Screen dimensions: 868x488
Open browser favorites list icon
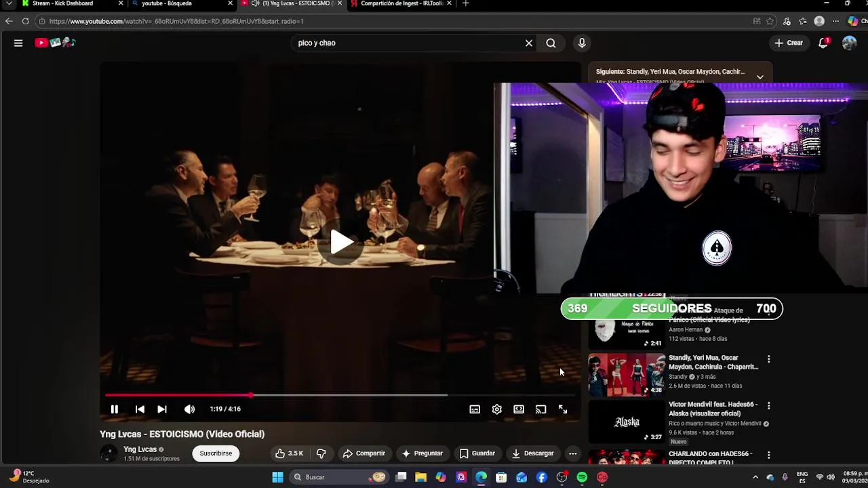[803, 21]
